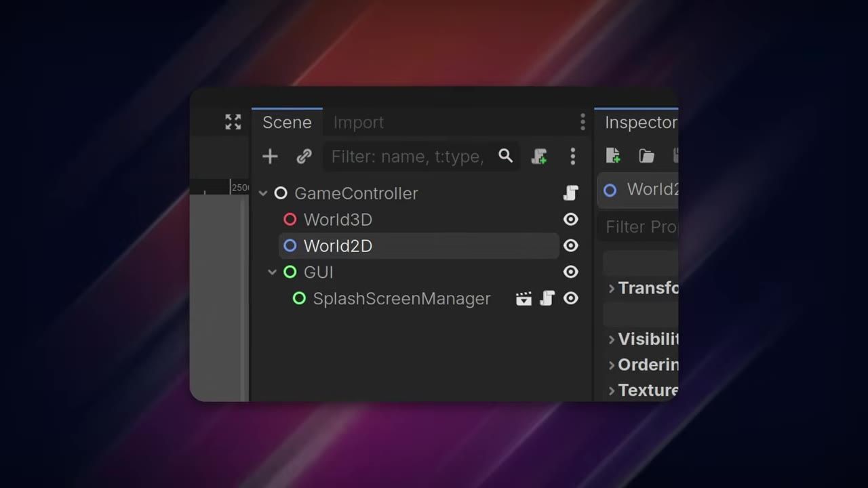Click the Add Child Node plus icon
868x488 pixels.
(x=270, y=157)
